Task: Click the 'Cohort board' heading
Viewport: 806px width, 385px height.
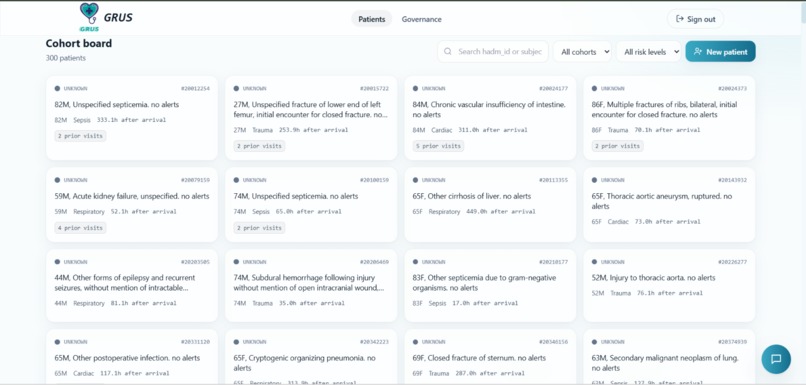Action: pos(79,44)
